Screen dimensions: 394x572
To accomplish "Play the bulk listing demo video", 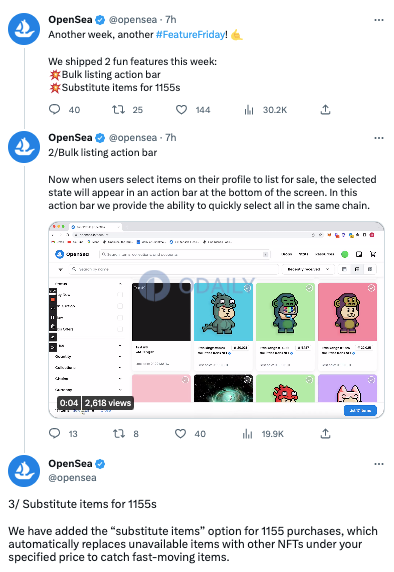I will point(216,320).
